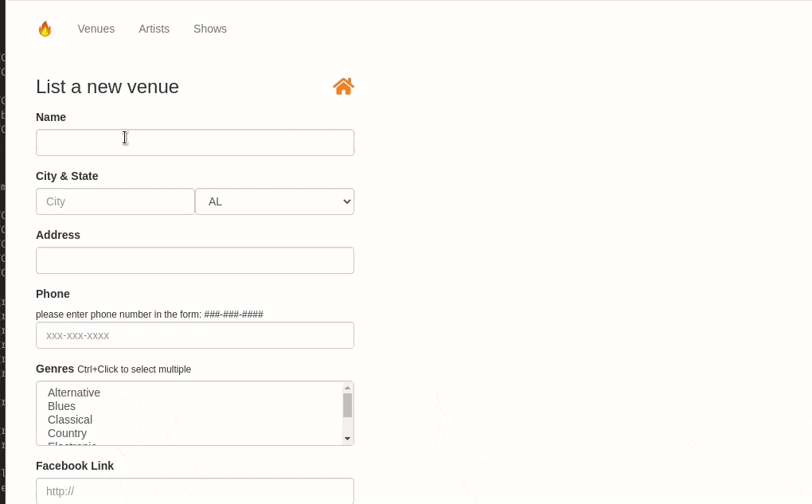Click the Address field label
Viewport: 812px width, 504px height.
[58, 235]
